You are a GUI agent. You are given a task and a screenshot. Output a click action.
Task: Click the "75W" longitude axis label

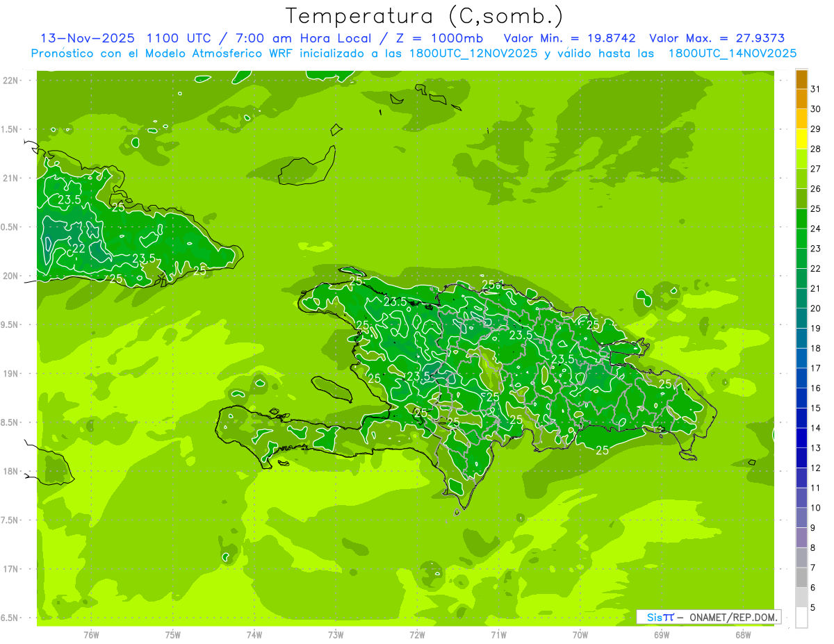pyautogui.click(x=173, y=634)
